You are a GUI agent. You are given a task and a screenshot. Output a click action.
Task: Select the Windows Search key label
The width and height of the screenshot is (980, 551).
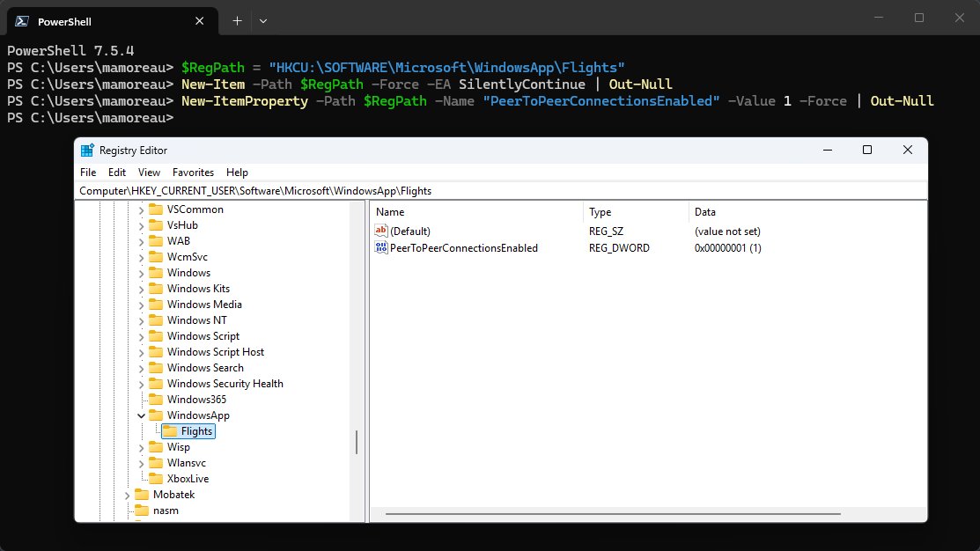tap(205, 368)
